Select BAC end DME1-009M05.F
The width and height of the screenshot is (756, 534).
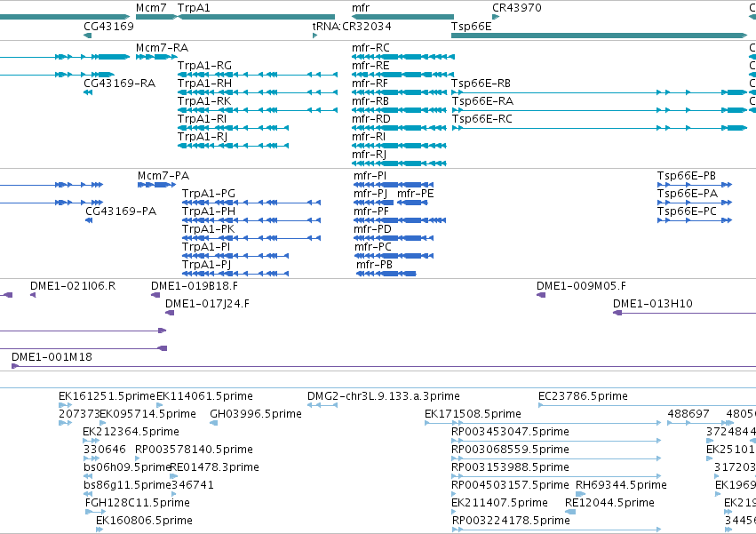(x=541, y=295)
